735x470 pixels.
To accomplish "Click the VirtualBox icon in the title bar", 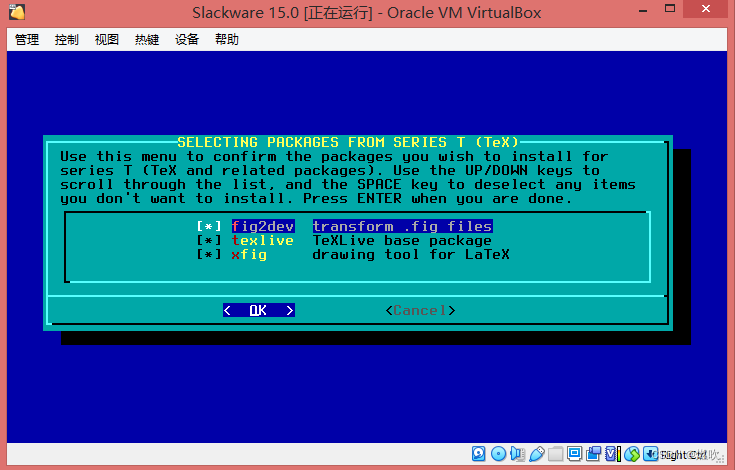I will click(17, 12).
